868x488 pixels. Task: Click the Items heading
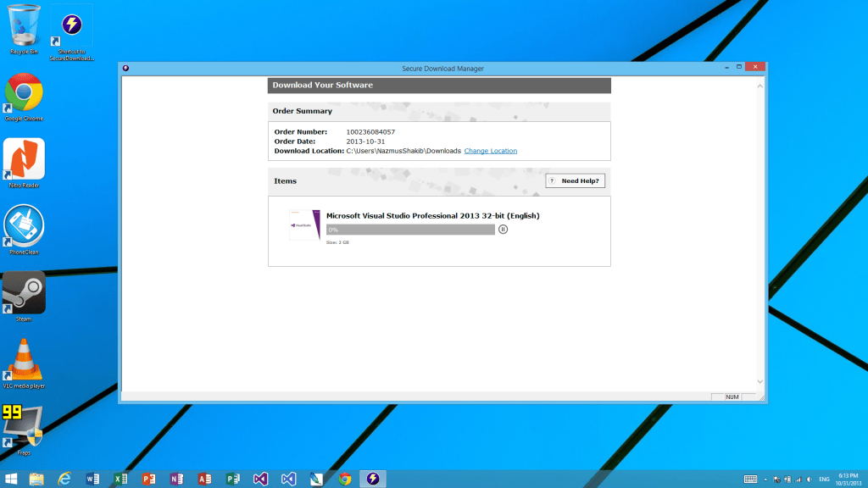pos(285,181)
